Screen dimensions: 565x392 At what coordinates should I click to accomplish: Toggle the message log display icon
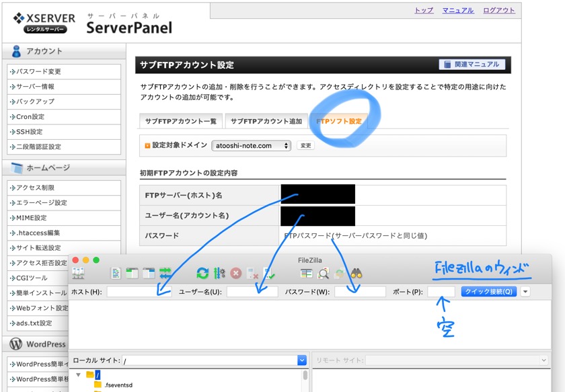116,273
